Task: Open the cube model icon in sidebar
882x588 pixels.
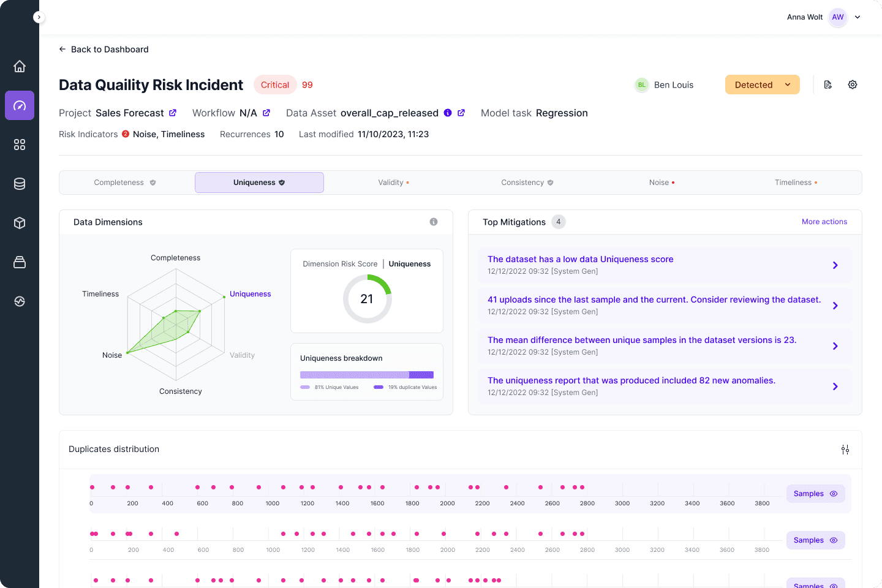Action: [20, 223]
